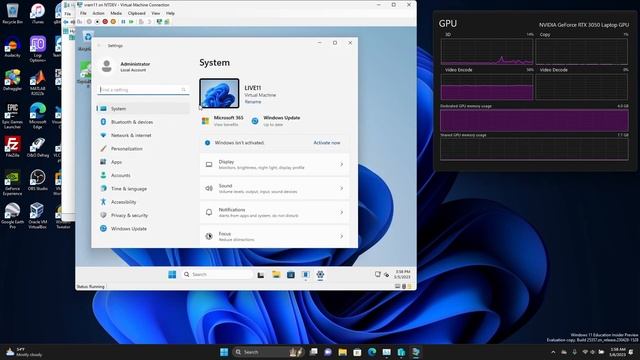This screenshot has width=640, height=360.
Task: Open MATLAB desktop icon
Action: point(38,82)
